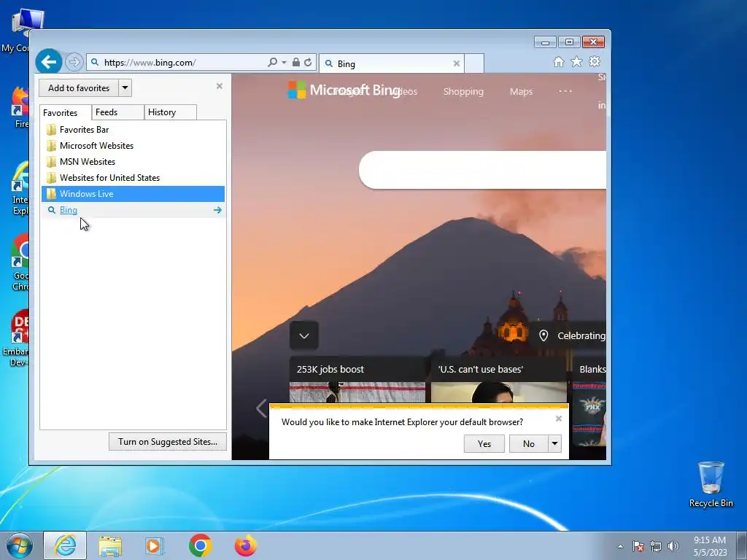Refresh the page with the reload icon
The image size is (747, 560).
308,63
